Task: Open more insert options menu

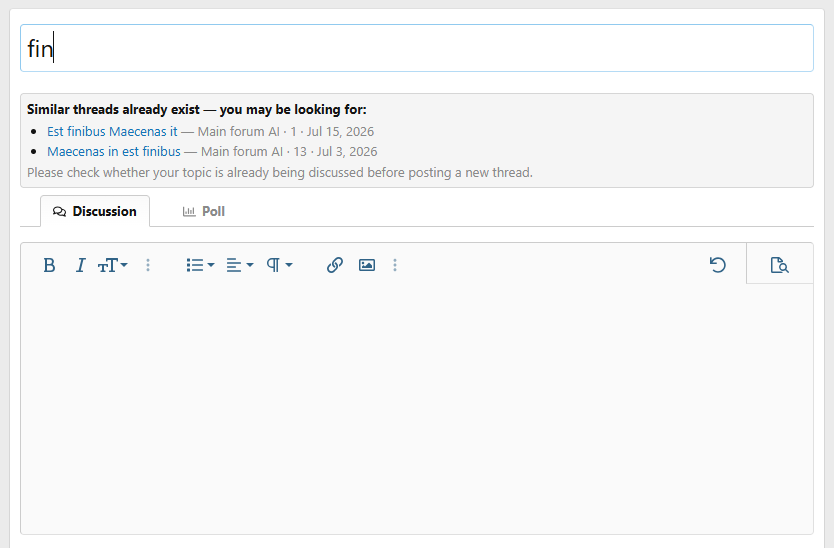Action: (x=395, y=265)
